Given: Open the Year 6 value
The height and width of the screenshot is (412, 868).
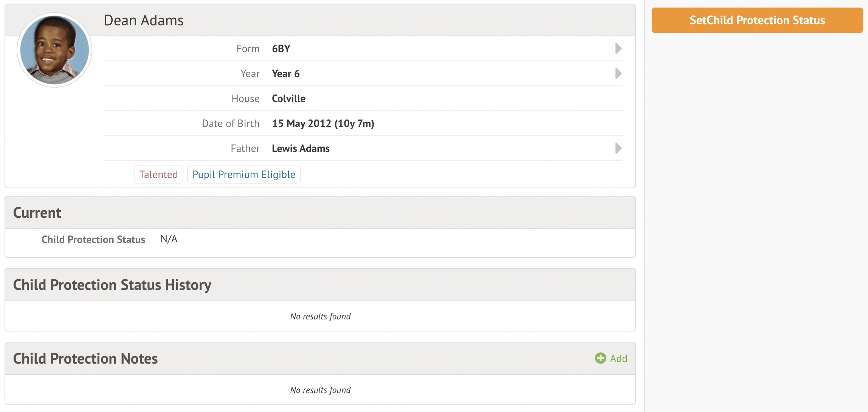Looking at the screenshot, I should (x=286, y=74).
